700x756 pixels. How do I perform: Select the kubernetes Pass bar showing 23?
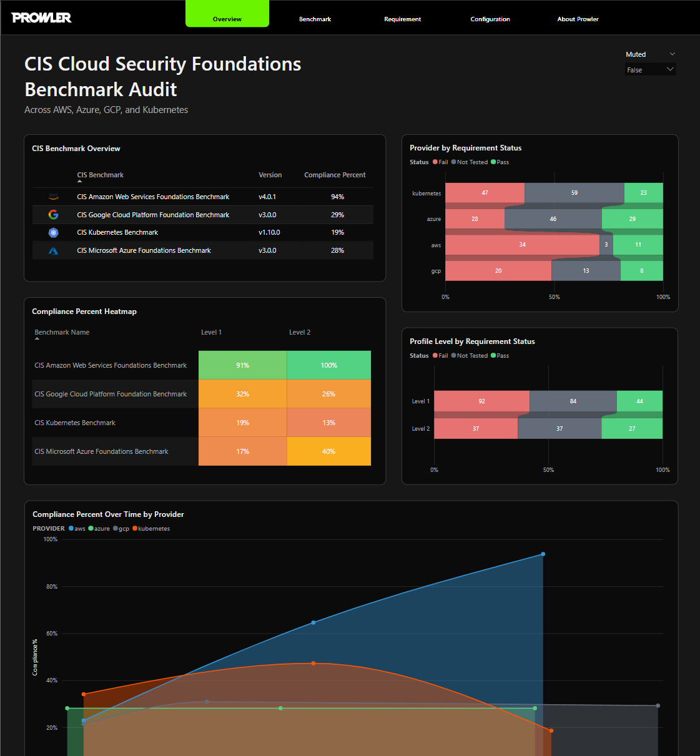(x=643, y=193)
